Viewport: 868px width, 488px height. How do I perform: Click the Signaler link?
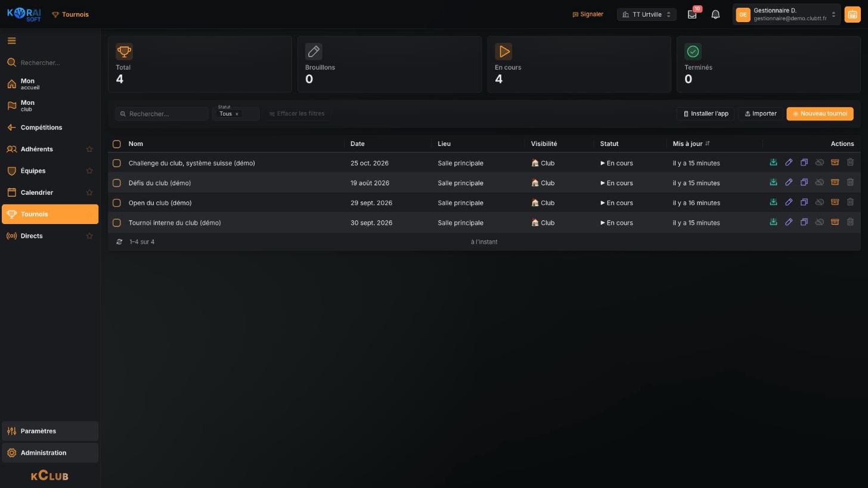coord(588,14)
